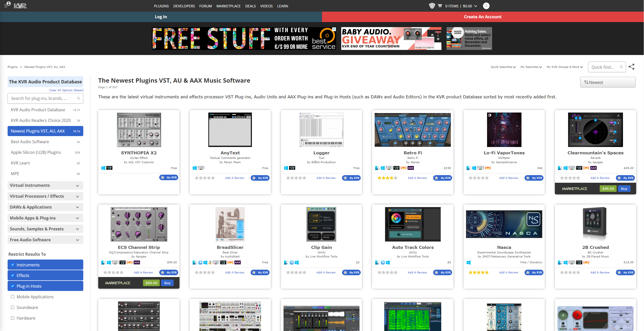The height and width of the screenshot is (331, 644).
Task: Open the PLUGINS menu
Action: (x=161, y=6)
